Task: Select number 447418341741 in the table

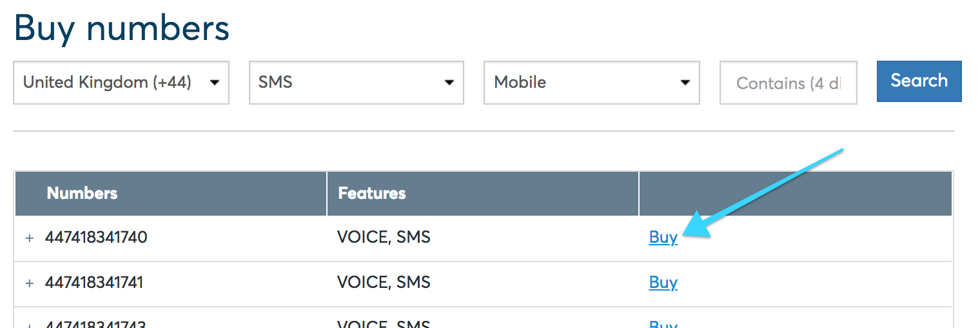Action: (94, 283)
